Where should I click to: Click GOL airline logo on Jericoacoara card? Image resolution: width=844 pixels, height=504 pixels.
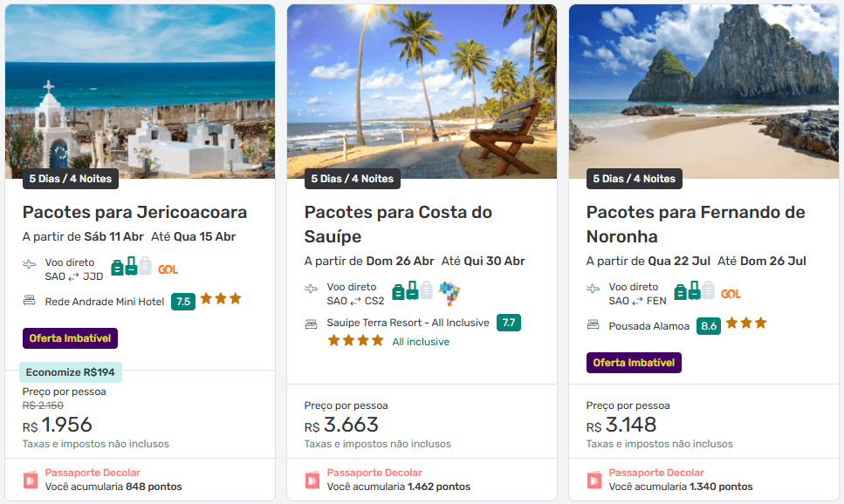coord(168,269)
